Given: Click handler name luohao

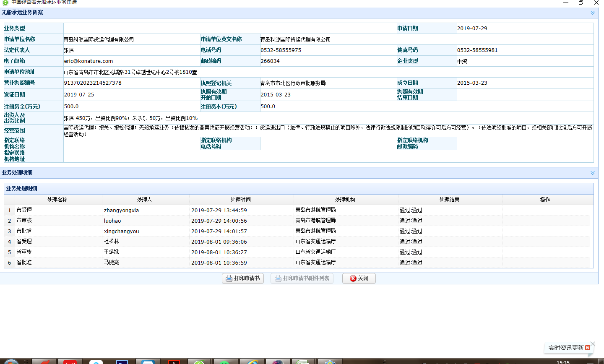Looking at the screenshot, I should coord(112,221).
